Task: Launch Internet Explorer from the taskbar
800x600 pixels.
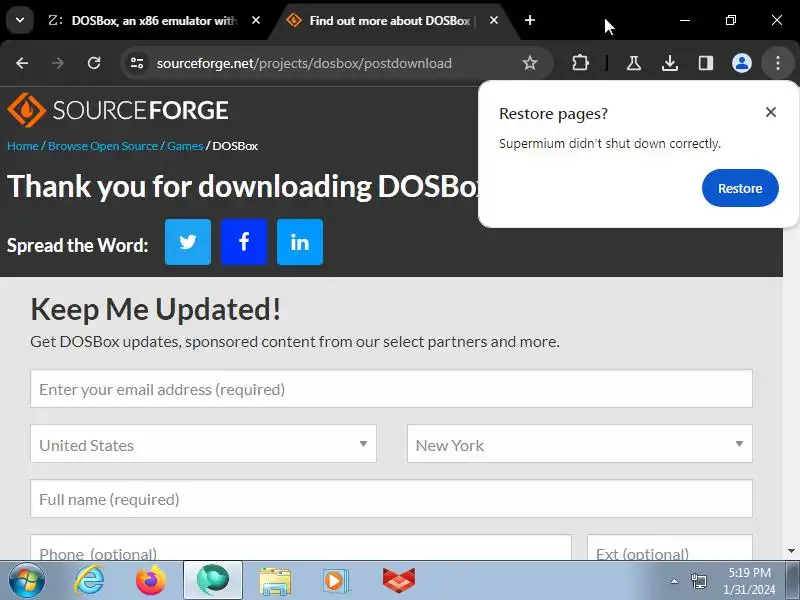Action: click(90, 580)
